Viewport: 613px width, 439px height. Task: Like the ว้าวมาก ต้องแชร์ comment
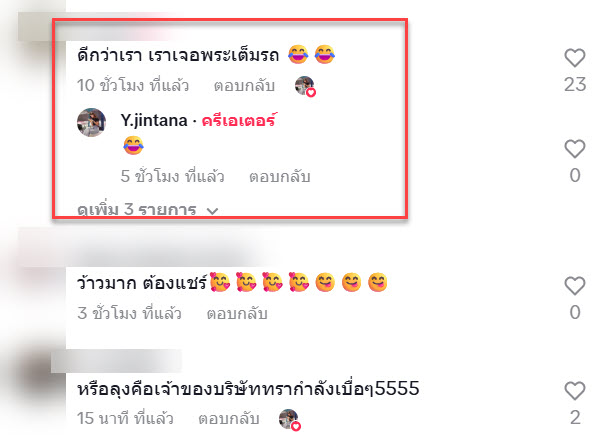pyautogui.click(x=575, y=286)
